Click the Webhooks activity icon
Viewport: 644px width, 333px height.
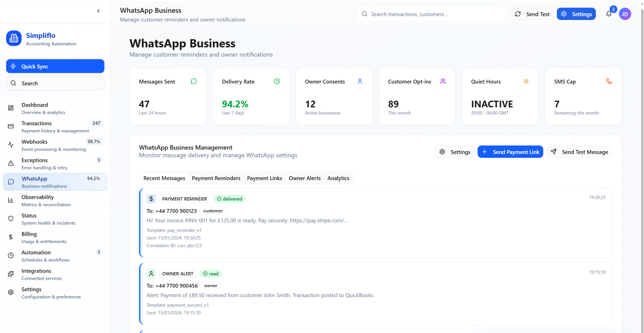point(11,145)
